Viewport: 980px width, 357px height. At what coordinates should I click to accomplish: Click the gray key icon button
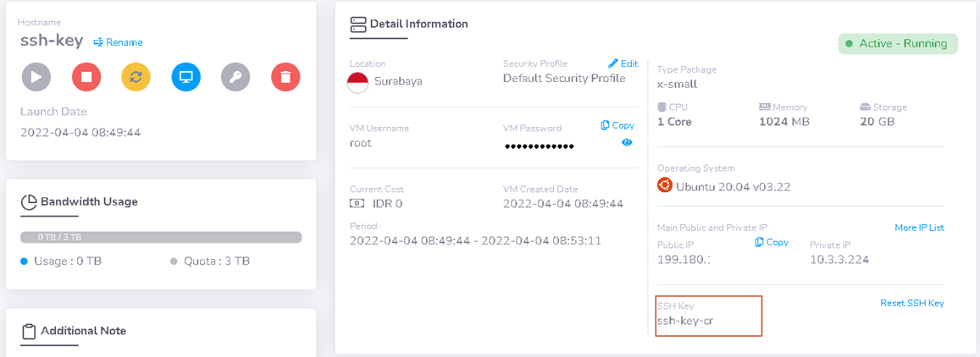235,77
